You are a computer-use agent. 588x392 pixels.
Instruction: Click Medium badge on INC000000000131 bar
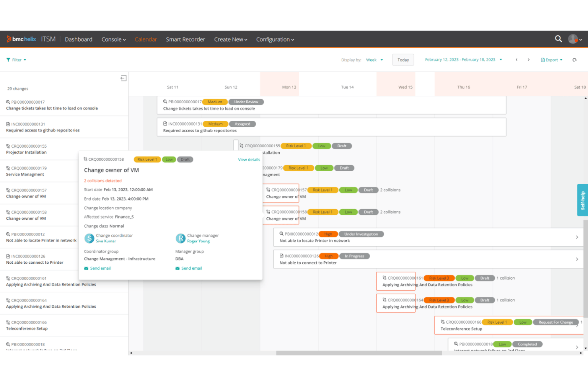pyautogui.click(x=215, y=124)
